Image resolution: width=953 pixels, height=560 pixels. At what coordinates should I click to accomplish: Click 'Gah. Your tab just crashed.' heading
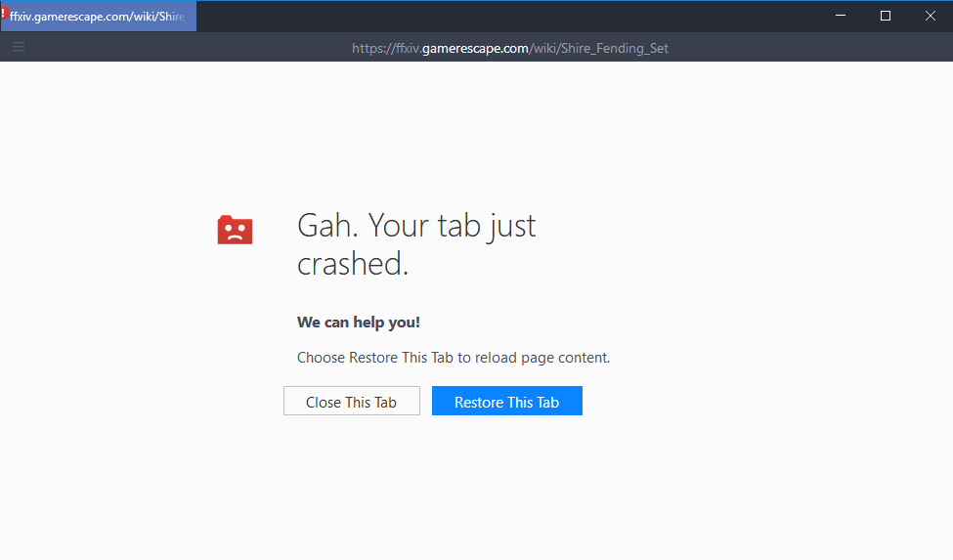coord(416,244)
